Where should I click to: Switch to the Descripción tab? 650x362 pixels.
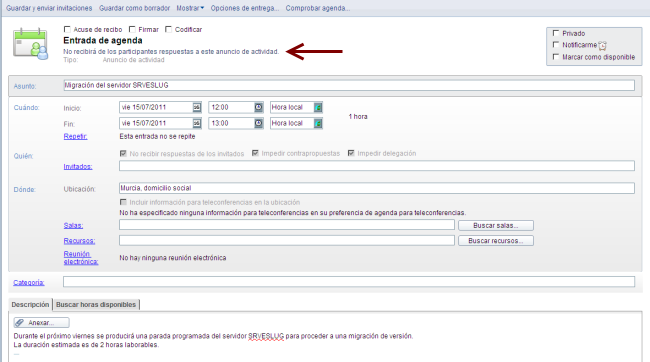[x=30, y=304]
